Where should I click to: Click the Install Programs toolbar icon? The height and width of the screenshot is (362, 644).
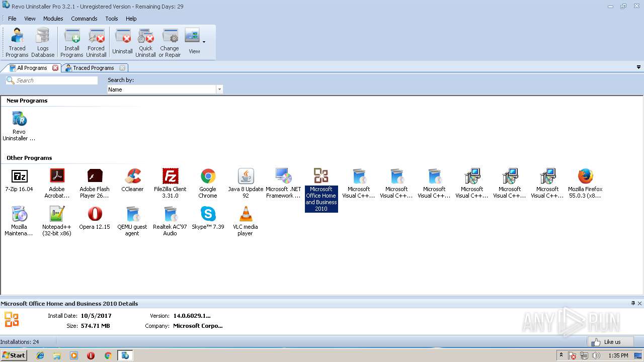pos(71,43)
